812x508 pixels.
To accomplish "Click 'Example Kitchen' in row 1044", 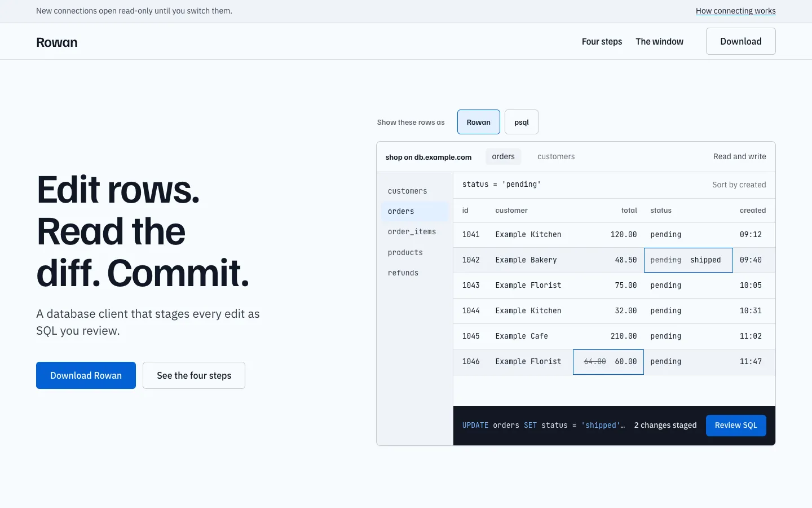I will pos(528,311).
